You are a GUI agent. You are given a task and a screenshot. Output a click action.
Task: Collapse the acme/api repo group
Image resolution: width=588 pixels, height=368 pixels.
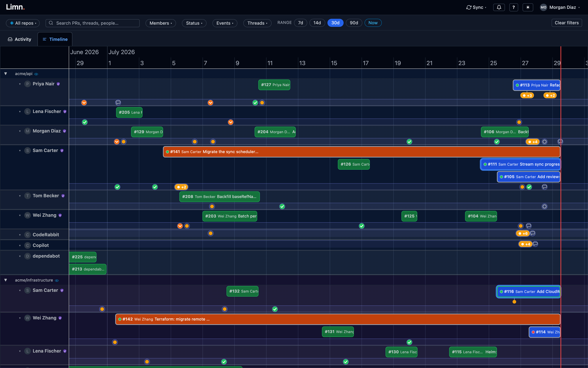tap(5, 73)
